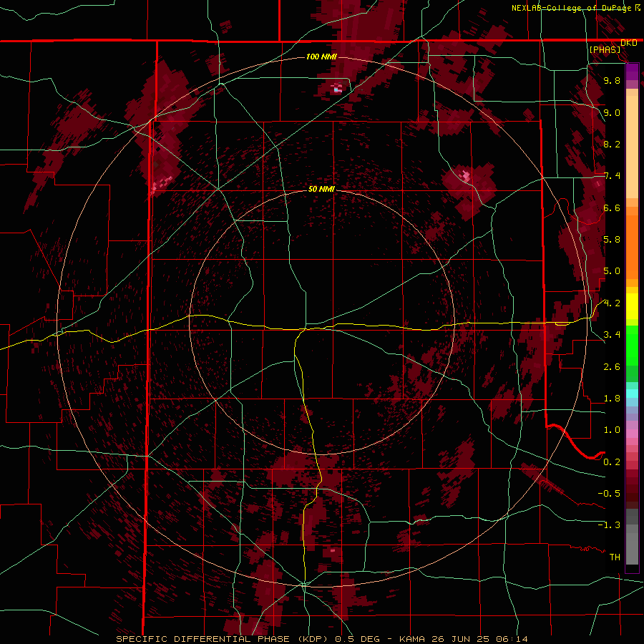Click the [PHAS] legend heading
644x644 pixels.
[605, 49]
